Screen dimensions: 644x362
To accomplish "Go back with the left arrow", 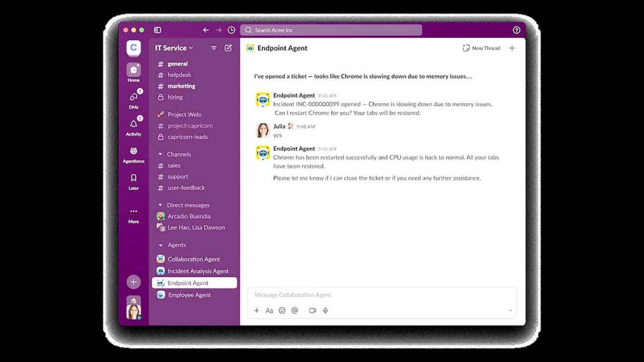I will 206,30.
